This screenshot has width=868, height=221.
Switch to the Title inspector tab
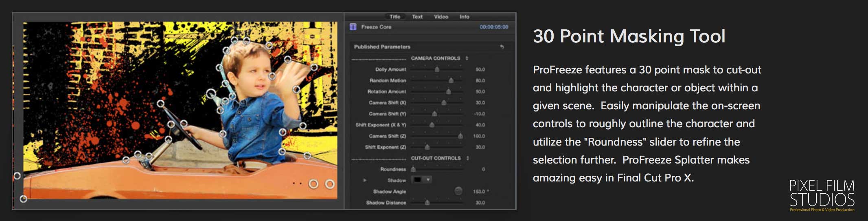(x=395, y=17)
